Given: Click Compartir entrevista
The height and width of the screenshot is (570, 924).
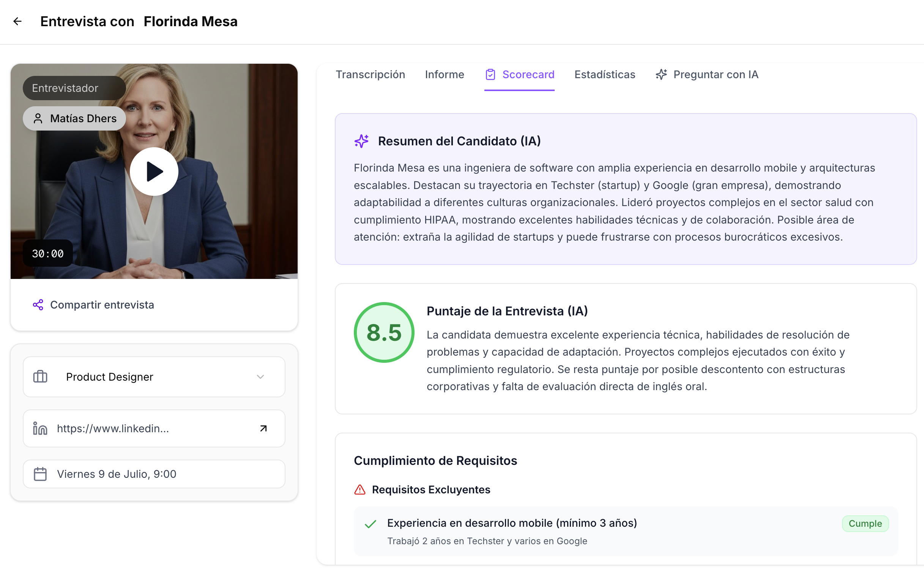Looking at the screenshot, I should [102, 304].
